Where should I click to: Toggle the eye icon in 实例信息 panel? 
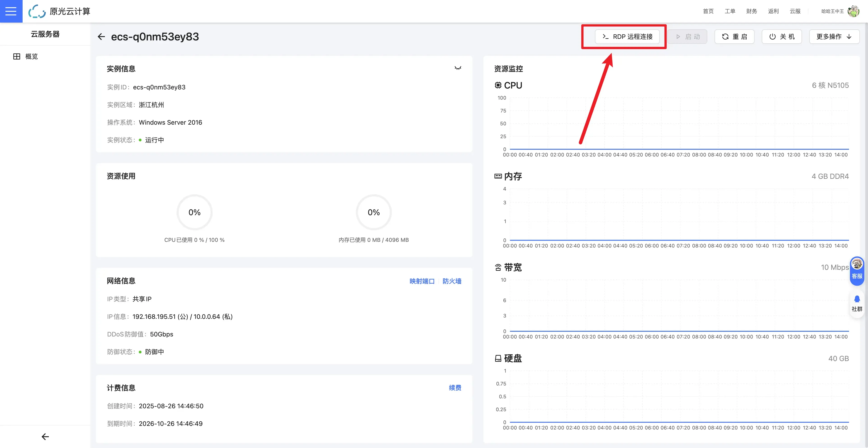tap(458, 68)
